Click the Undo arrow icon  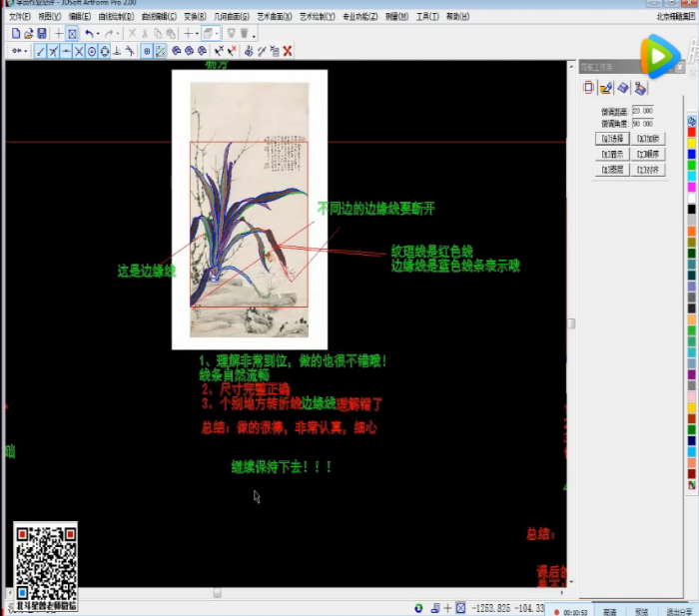pyautogui.click(x=88, y=34)
